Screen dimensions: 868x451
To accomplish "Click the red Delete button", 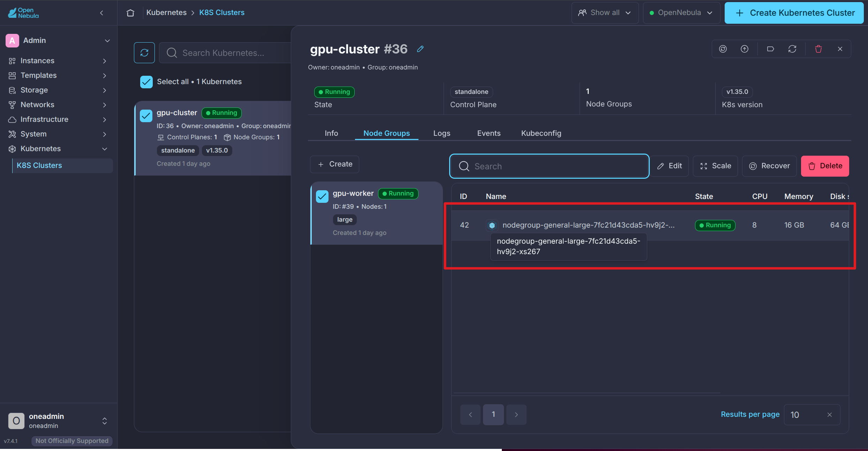I will point(825,166).
